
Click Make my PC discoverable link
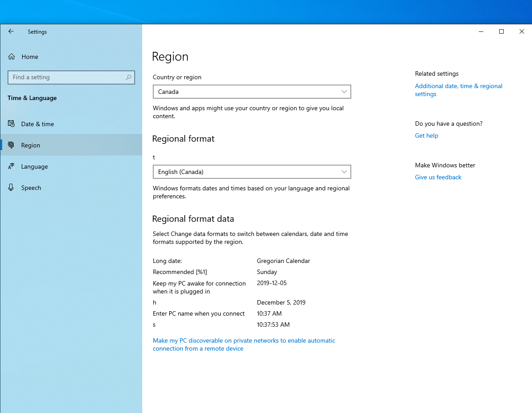click(244, 344)
